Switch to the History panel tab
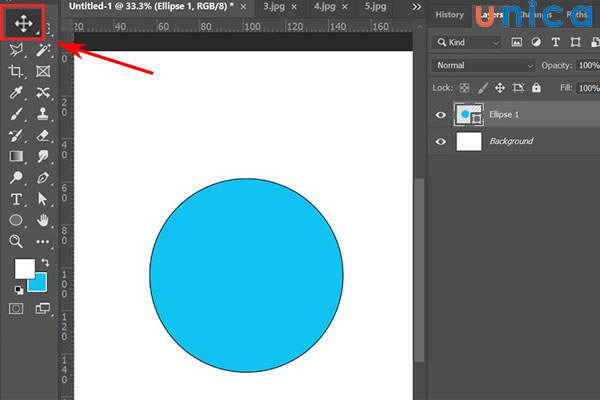 450,14
